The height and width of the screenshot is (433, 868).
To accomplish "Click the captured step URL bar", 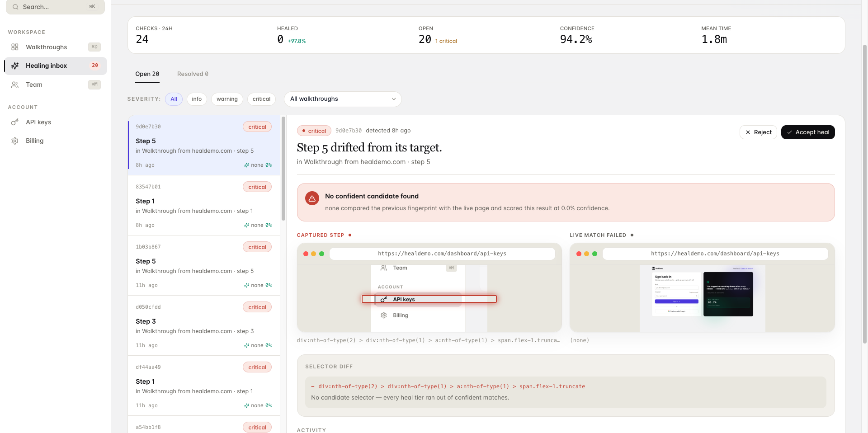I will (442, 254).
